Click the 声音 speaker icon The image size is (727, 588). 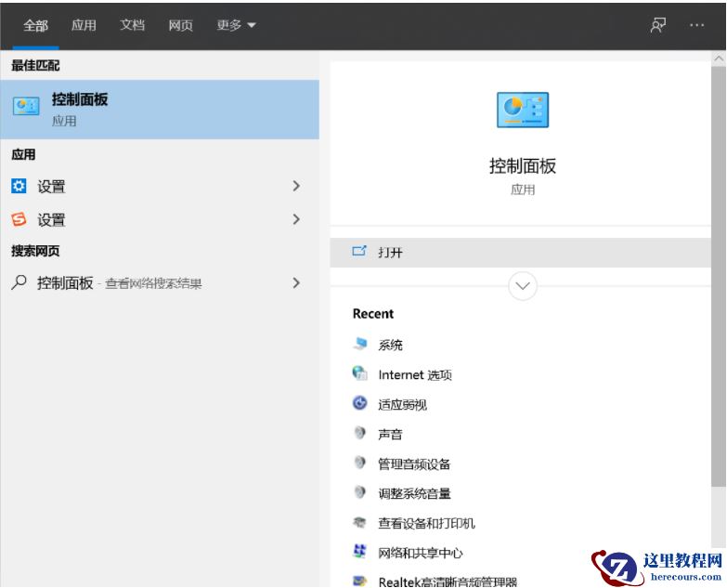point(360,433)
